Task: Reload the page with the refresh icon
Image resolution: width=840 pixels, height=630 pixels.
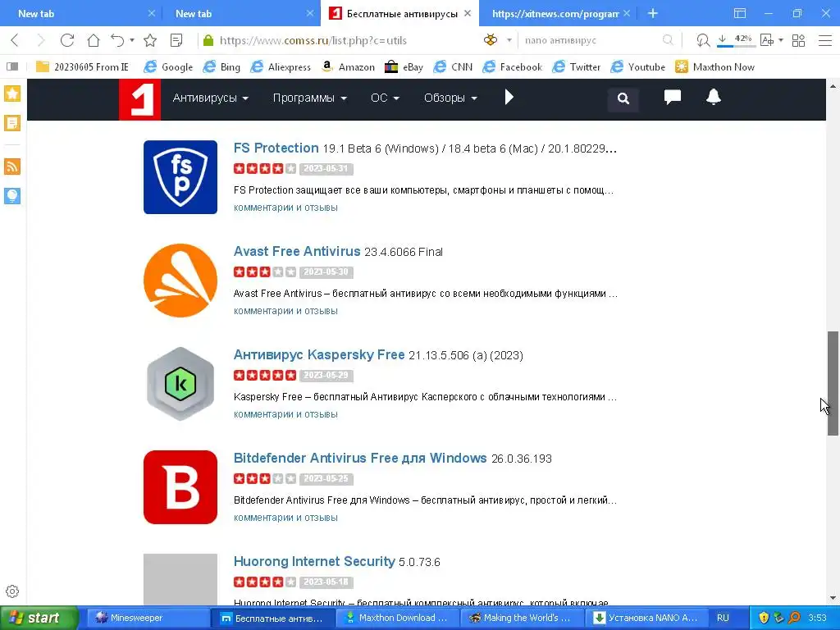Action: point(67,40)
